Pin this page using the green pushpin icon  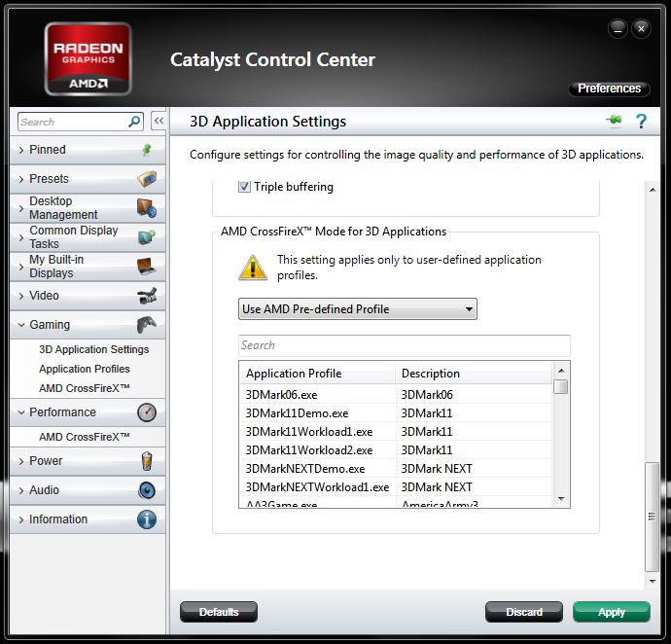(614, 121)
